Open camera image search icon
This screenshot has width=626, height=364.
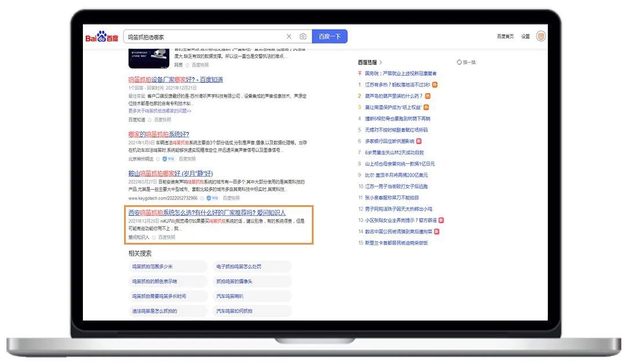click(x=303, y=37)
